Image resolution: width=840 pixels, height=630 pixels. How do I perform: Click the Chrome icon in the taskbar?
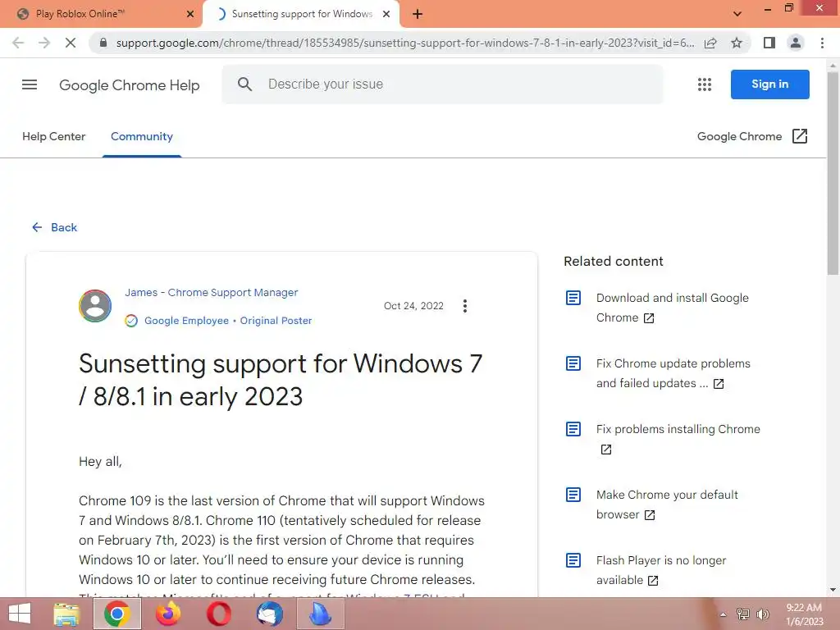pos(117,614)
